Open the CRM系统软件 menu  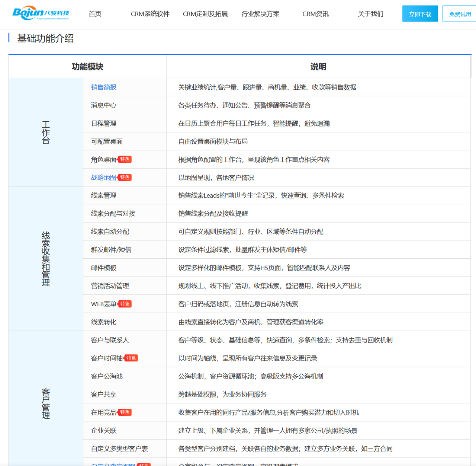(150, 14)
